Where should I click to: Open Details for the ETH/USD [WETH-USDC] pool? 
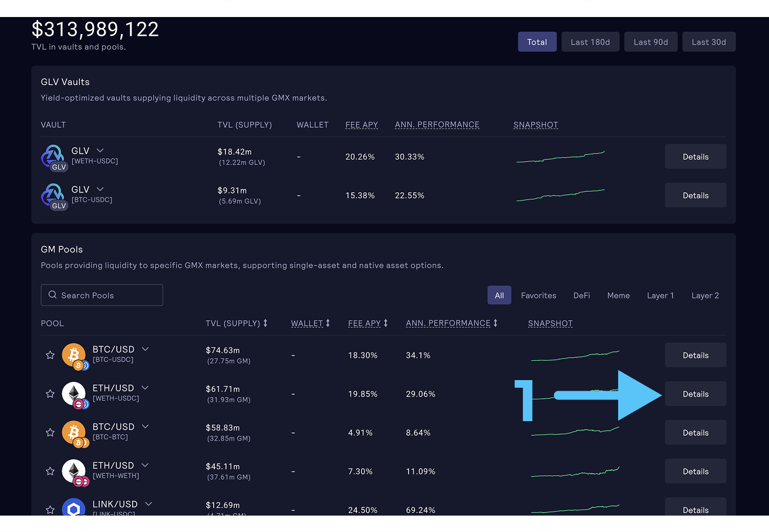(695, 394)
